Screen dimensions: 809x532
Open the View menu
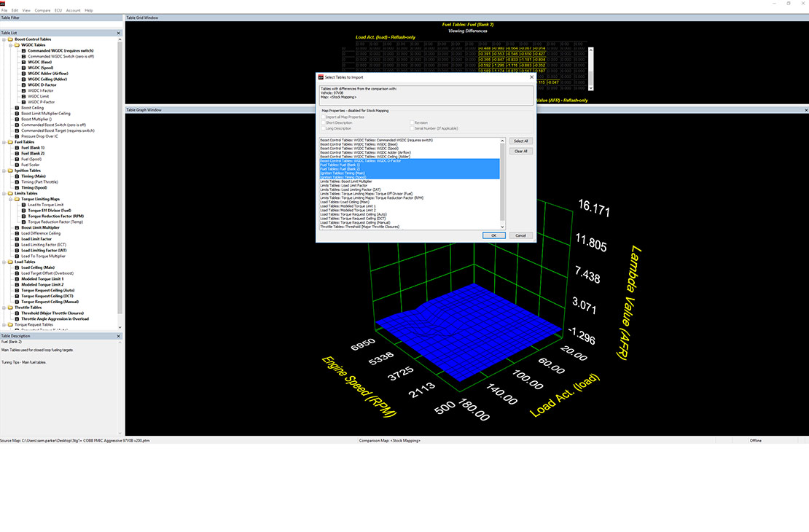pos(26,10)
